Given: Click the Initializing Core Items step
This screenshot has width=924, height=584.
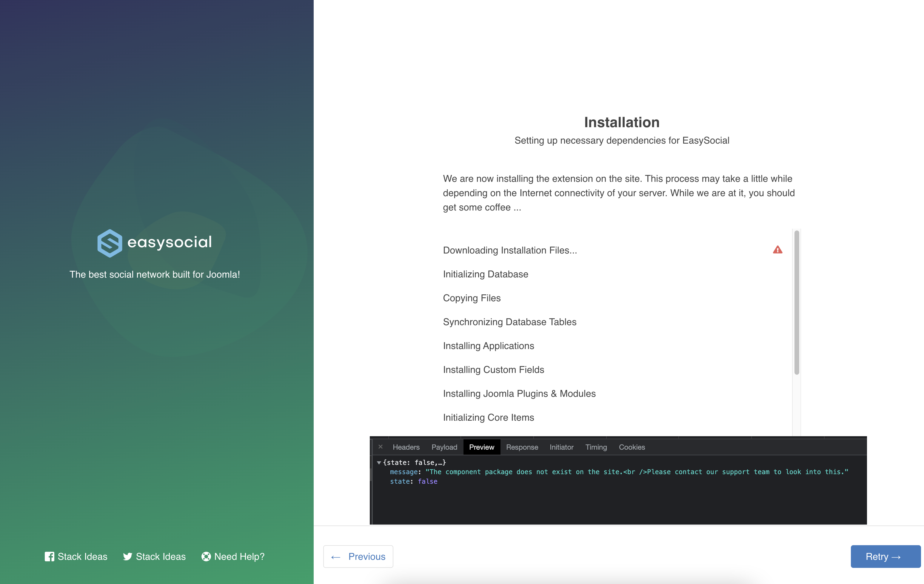Looking at the screenshot, I should [489, 417].
